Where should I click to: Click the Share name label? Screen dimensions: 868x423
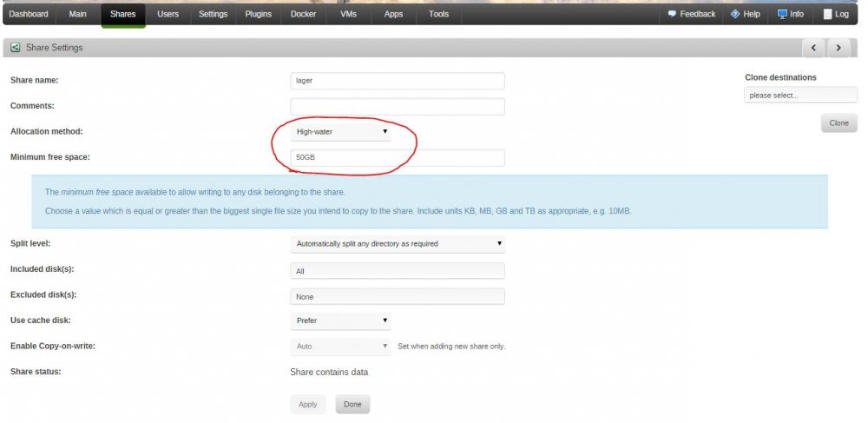(x=35, y=80)
